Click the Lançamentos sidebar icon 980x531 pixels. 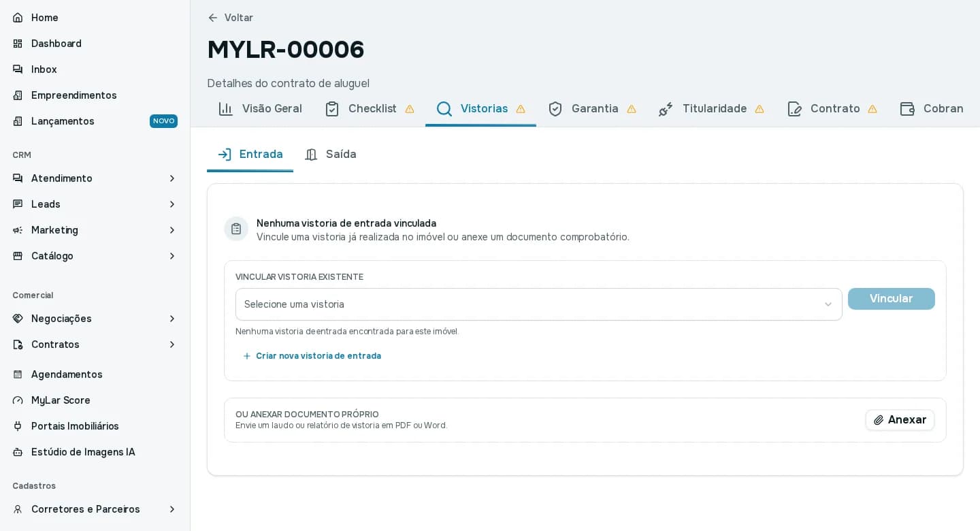point(18,121)
